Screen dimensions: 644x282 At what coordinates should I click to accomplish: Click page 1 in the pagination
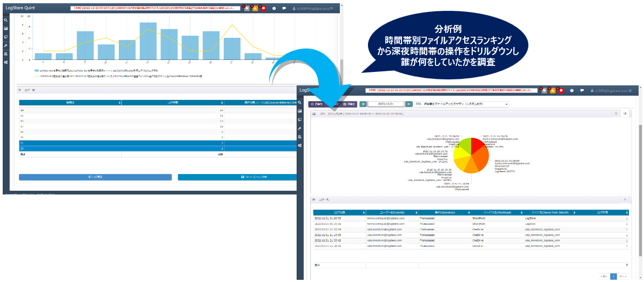613,276
